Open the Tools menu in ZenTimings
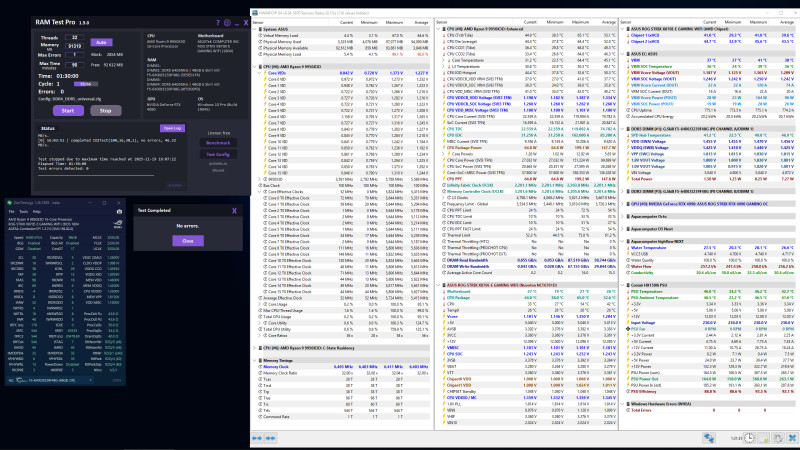Image resolution: width=800 pixels, height=450 pixels. tap(23, 211)
